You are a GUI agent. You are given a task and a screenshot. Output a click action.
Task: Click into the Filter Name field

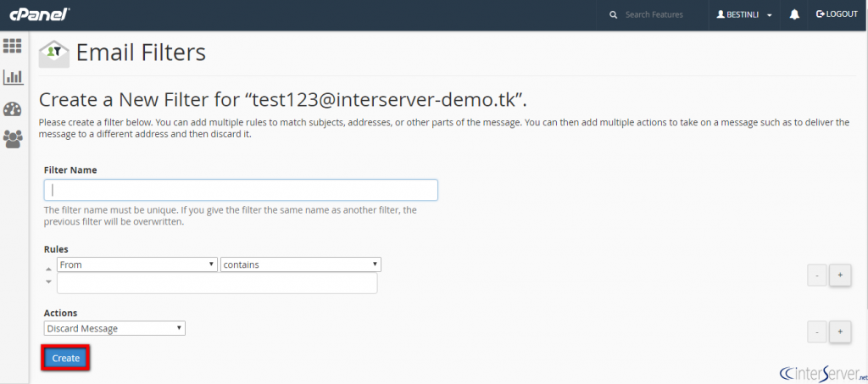point(241,190)
